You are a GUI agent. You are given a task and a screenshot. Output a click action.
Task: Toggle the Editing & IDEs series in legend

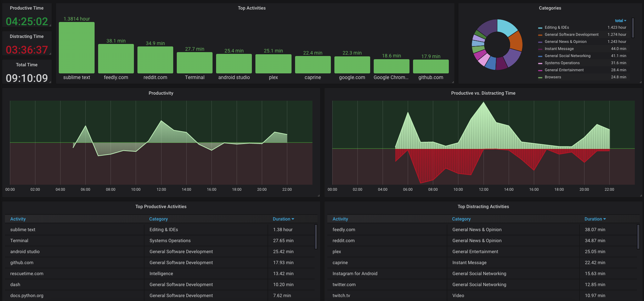(x=557, y=27)
